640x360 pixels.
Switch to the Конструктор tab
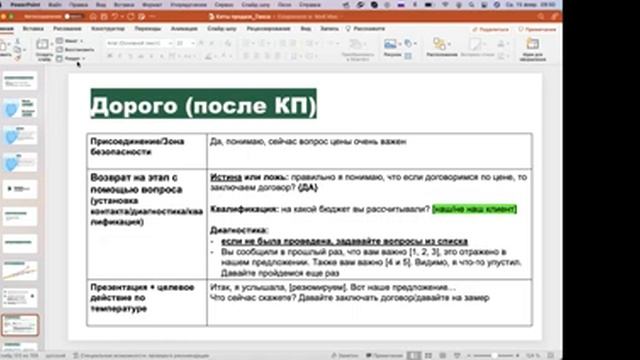click(x=108, y=29)
